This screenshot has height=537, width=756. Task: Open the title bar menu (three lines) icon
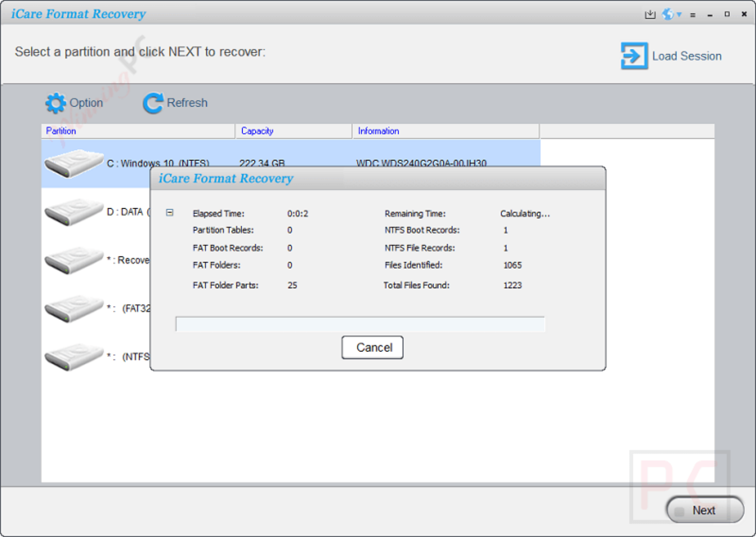coord(693,15)
